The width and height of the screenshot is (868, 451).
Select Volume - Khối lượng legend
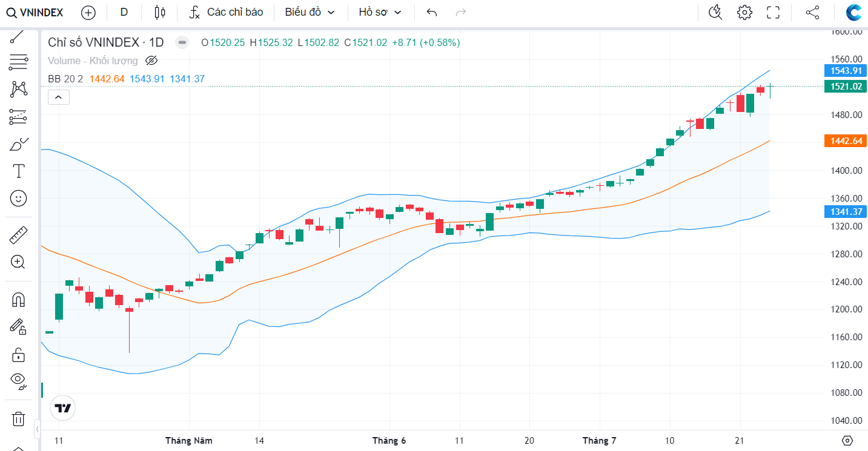pyautogui.click(x=93, y=61)
